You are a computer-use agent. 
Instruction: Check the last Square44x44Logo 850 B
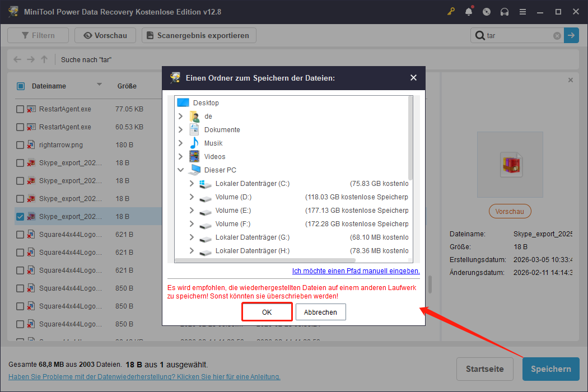(x=20, y=324)
